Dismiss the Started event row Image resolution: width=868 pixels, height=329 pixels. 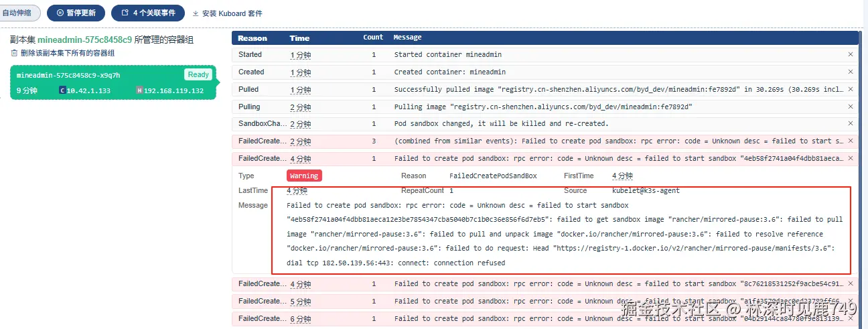851,54
